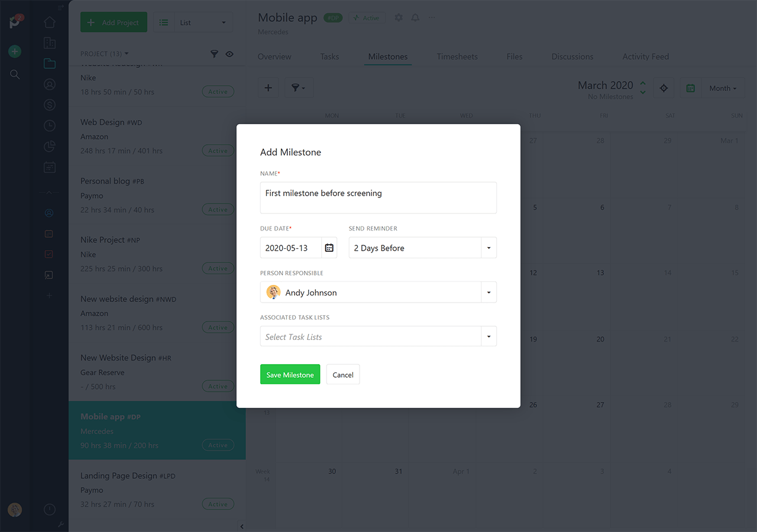Viewport: 757px width, 532px height.
Task: Jump to today with the target icon
Action: point(664,88)
